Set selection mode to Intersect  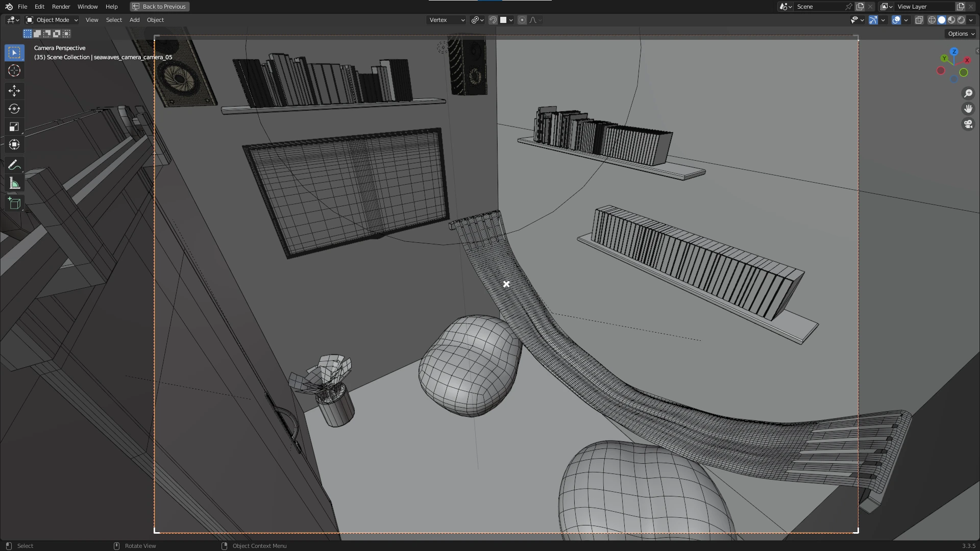[x=66, y=34]
